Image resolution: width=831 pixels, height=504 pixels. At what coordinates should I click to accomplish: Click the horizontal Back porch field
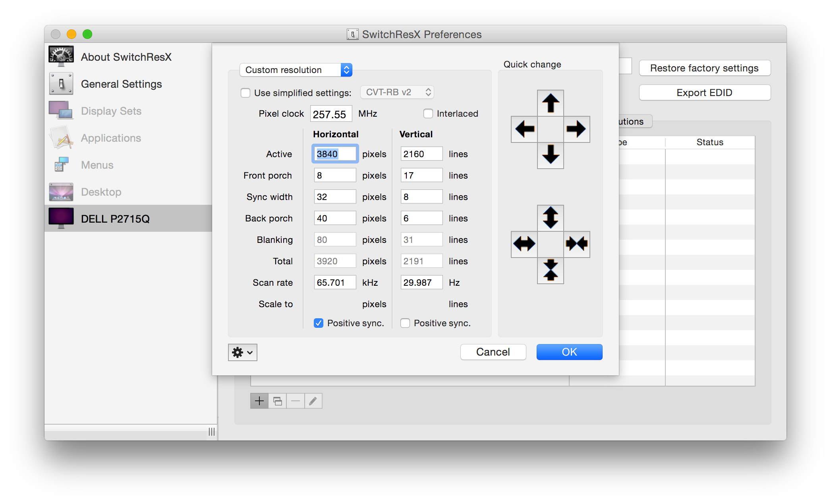point(335,218)
